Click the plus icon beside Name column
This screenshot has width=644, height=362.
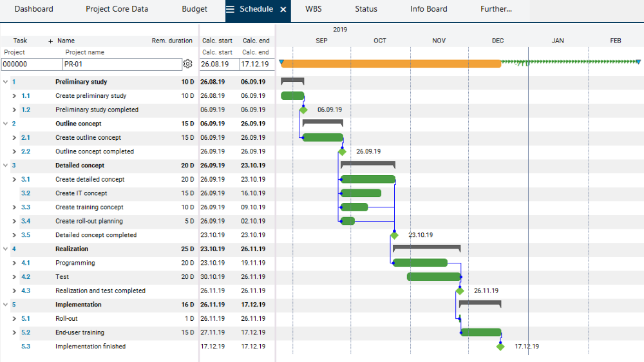pos(51,41)
